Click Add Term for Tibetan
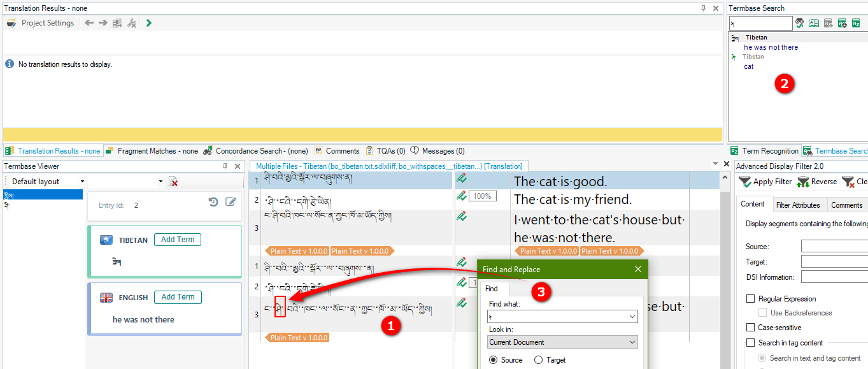 pos(178,240)
